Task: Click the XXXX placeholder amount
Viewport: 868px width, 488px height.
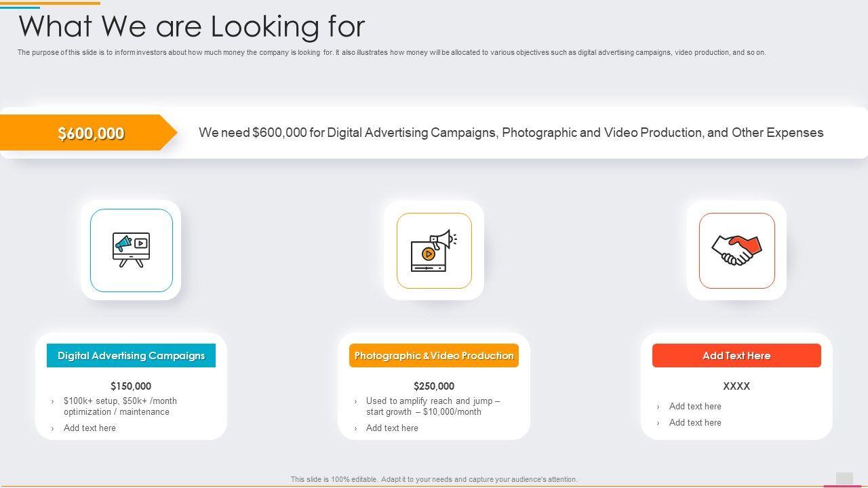Action: tap(736, 386)
